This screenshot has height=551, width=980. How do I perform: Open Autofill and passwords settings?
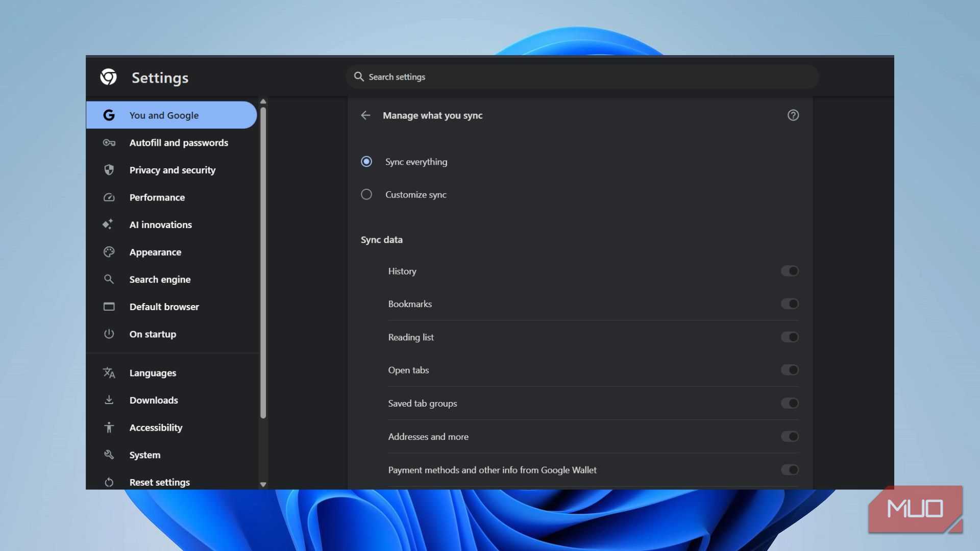[171, 143]
